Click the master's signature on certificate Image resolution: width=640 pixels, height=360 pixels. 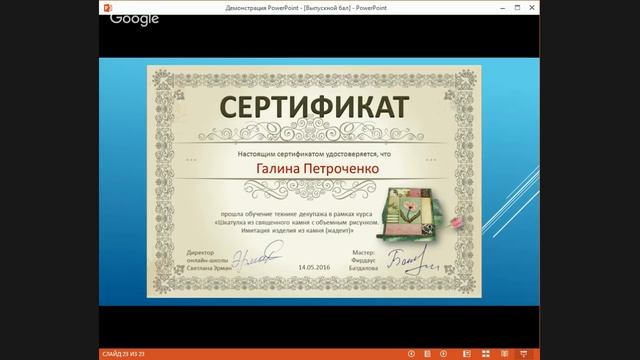(x=412, y=260)
